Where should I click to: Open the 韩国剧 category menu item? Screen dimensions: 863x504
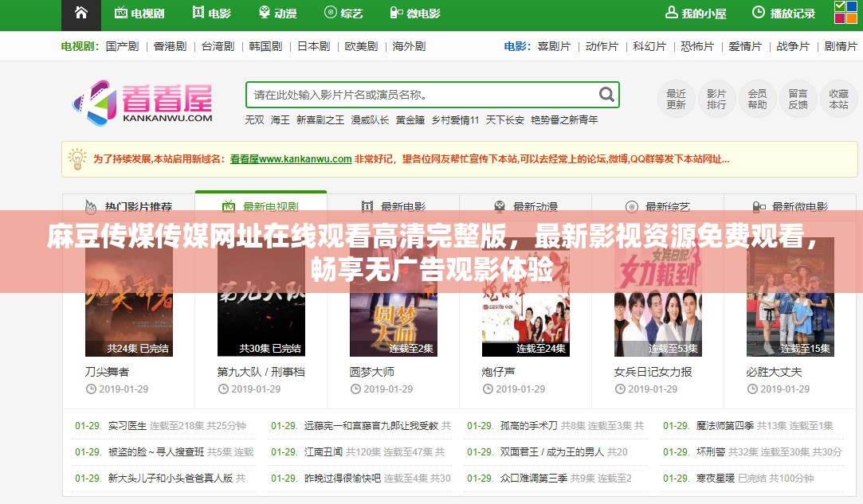pyautogui.click(x=266, y=46)
